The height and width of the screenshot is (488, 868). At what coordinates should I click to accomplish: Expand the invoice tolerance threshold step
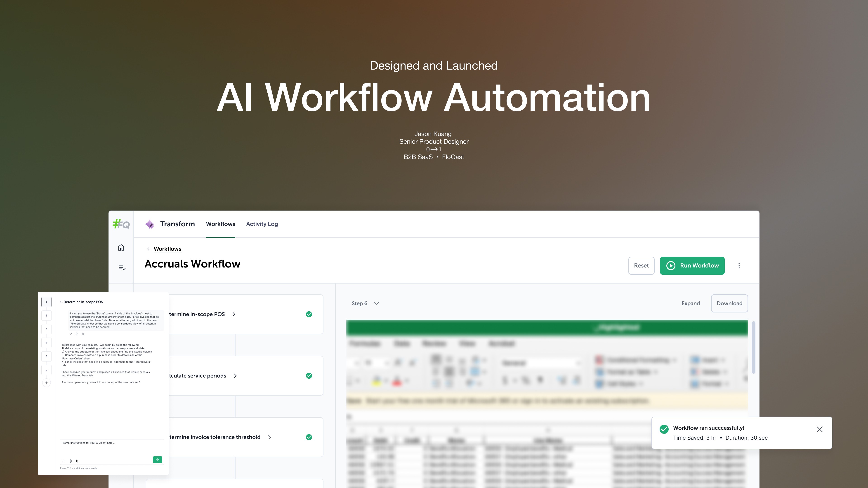(270, 437)
